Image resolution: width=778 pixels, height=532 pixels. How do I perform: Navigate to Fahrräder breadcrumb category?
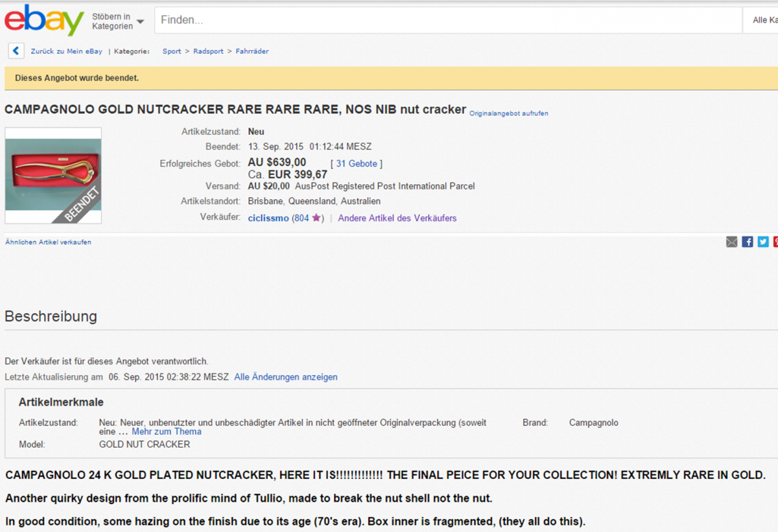click(x=252, y=51)
